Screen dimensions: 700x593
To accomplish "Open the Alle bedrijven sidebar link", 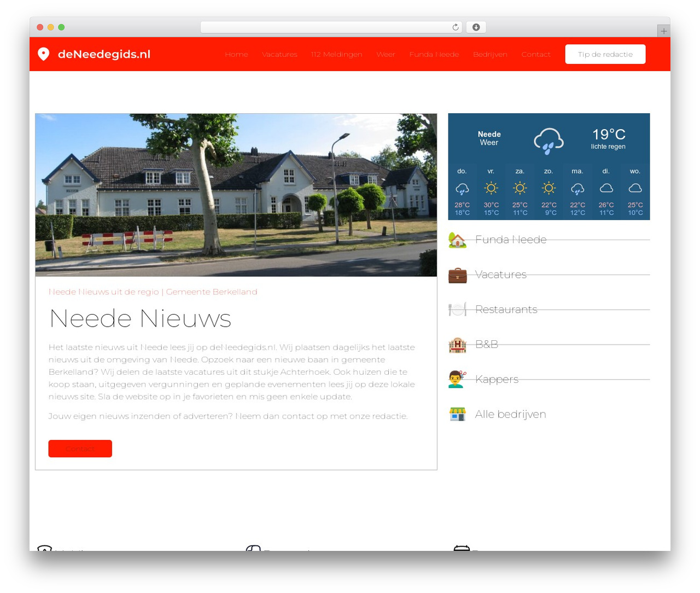I will tap(511, 414).
